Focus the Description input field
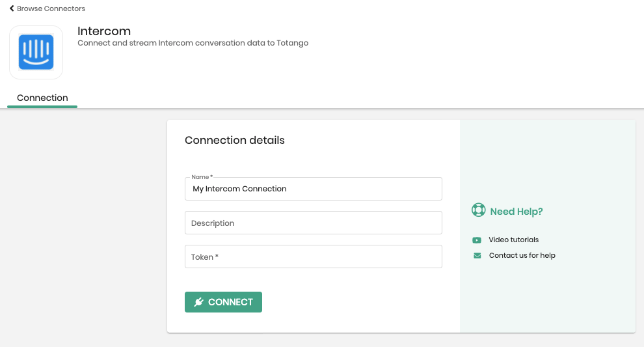Viewport: 644px width, 347px height. click(314, 223)
